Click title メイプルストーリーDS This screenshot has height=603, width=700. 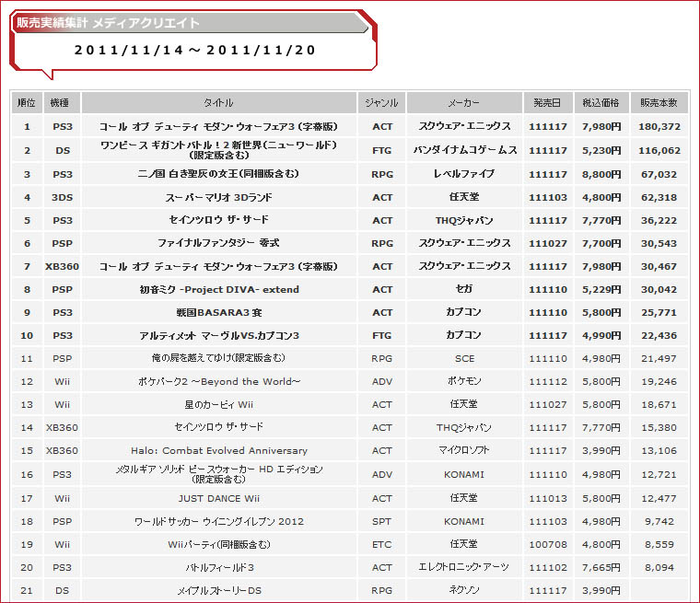219,591
